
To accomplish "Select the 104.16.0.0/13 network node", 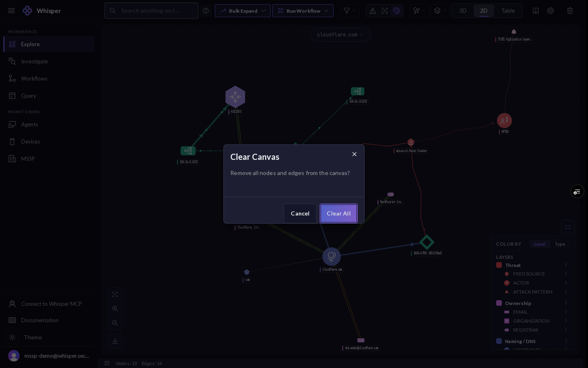I will click(188, 151).
